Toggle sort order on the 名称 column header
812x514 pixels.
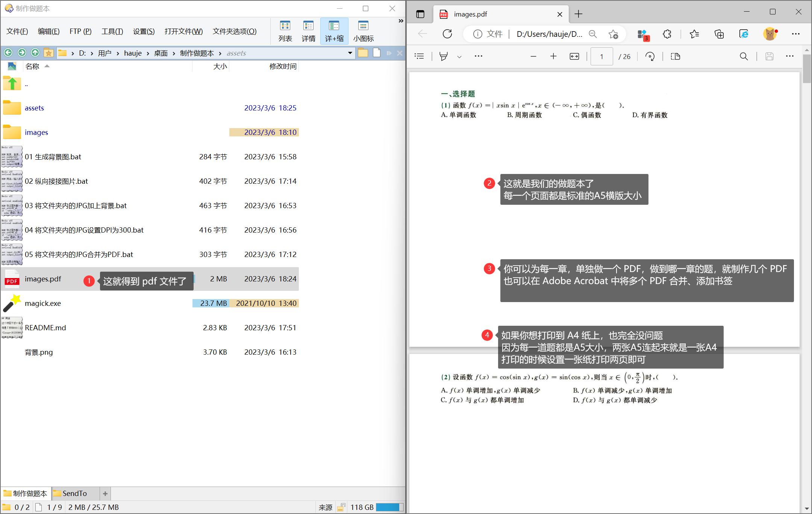pyautogui.click(x=32, y=67)
